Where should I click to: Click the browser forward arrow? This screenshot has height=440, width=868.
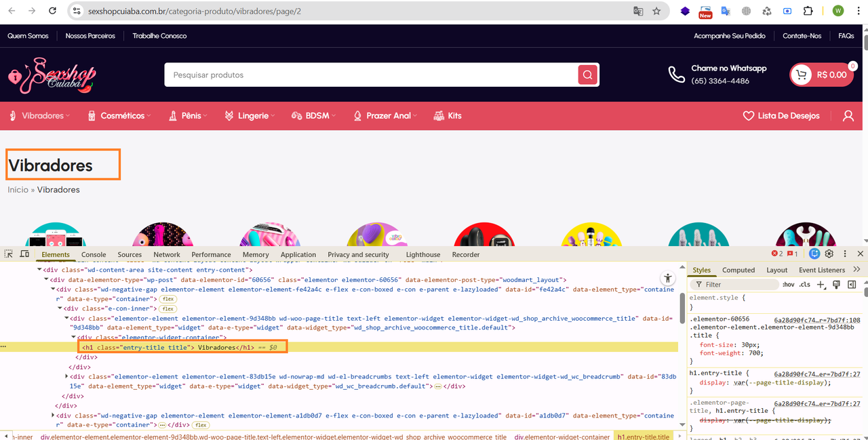32,11
